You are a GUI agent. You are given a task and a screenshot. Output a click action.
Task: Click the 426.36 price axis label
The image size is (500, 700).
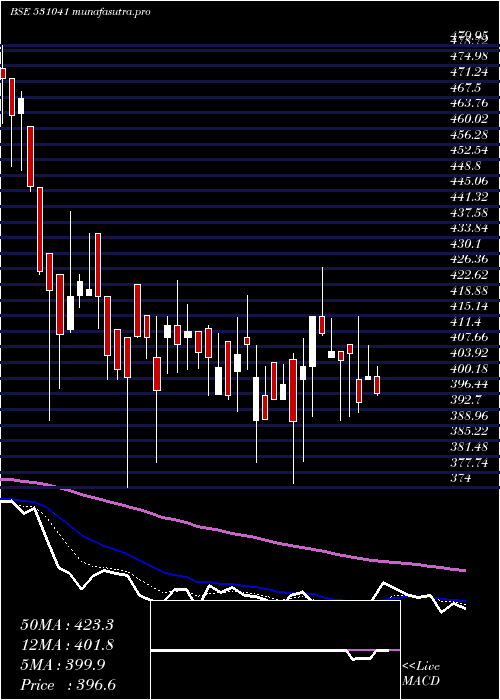(469, 258)
